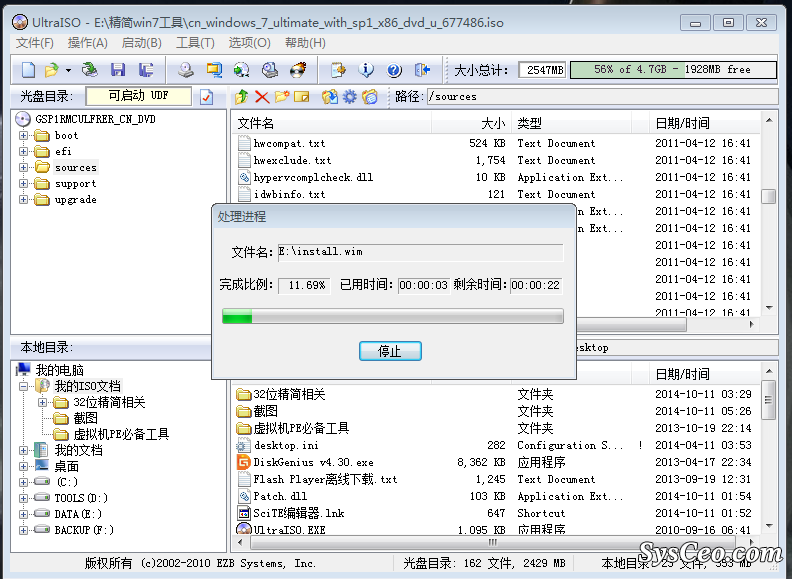Select the GSP1RMCULFRER_CN_DVD disc root

click(95, 119)
